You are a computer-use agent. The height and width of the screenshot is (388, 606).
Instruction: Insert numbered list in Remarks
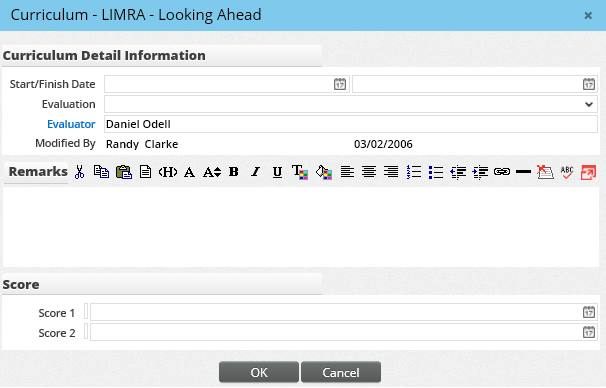click(x=414, y=172)
